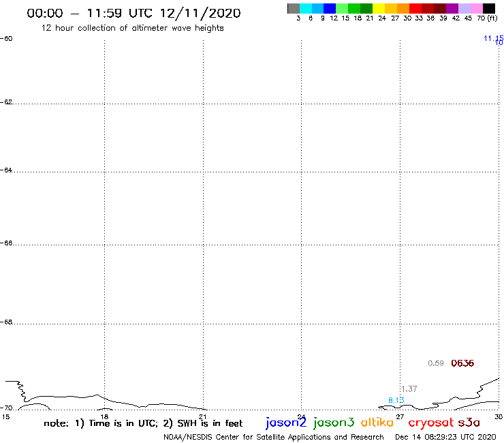This screenshot has height=443, width=504.
Task: Select the pink swatch in the color scale
Action: point(477,8)
